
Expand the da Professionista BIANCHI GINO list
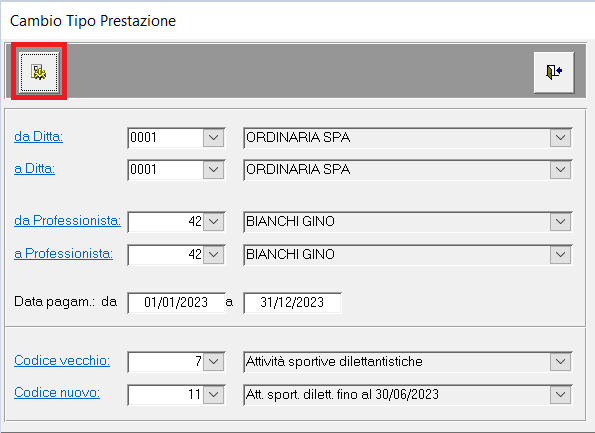point(560,222)
